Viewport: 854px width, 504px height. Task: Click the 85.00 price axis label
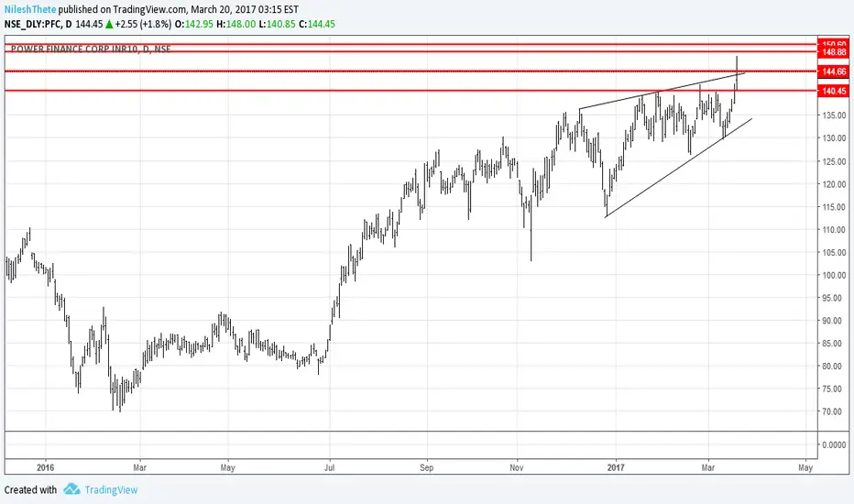pos(834,344)
